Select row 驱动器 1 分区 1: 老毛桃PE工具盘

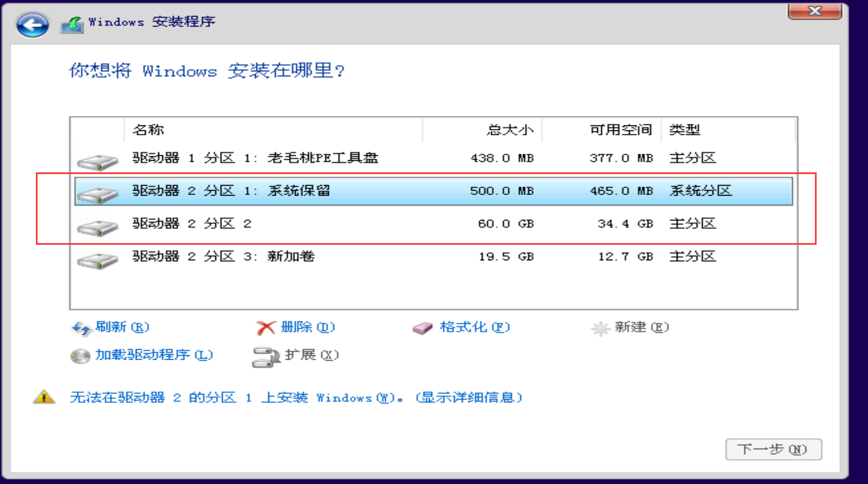[x=434, y=159]
